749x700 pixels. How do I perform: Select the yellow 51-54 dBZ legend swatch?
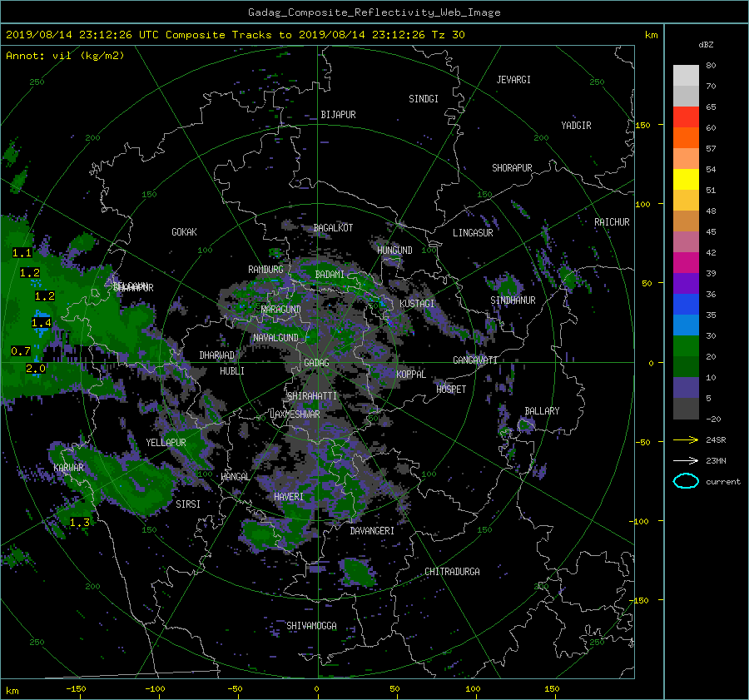pos(686,180)
